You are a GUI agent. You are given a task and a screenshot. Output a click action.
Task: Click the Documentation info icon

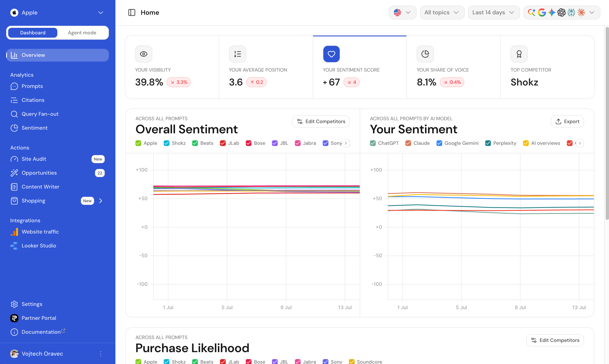14,332
